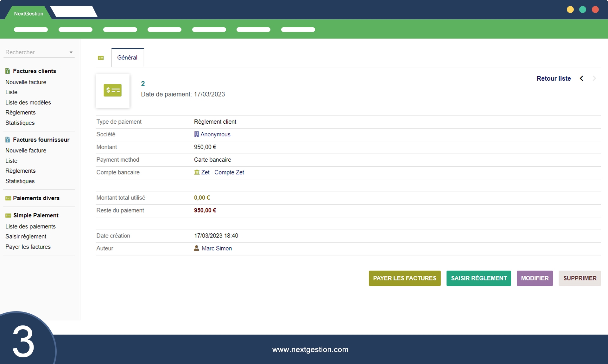This screenshot has height=364, width=608.
Task: Click the Factures fournisseur invoice icon
Action: pyautogui.click(x=8, y=140)
